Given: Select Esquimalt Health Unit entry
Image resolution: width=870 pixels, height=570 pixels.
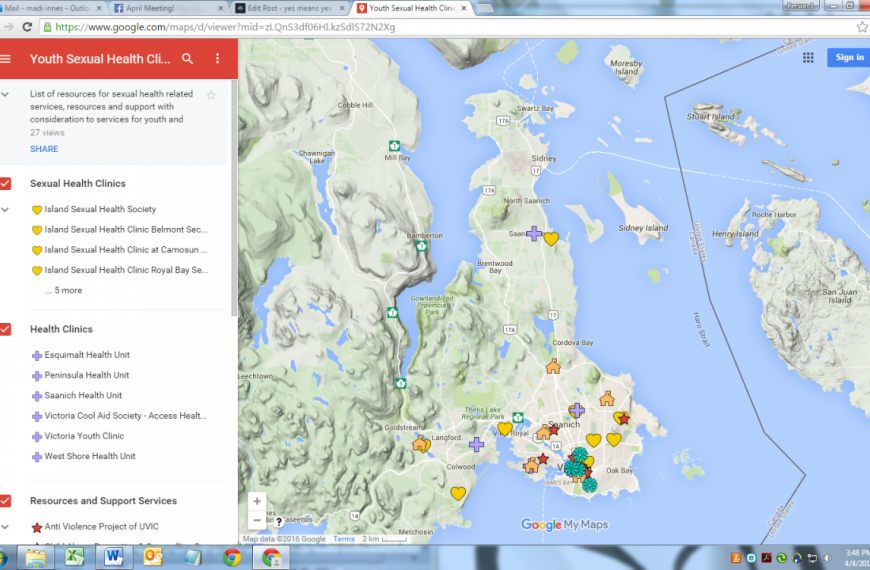Looking at the screenshot, I should click(x=81, y=355).
